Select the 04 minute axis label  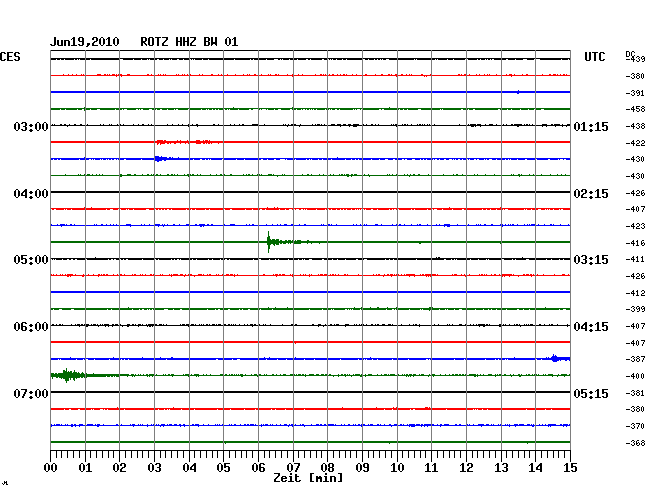click(x=189, y=467)
